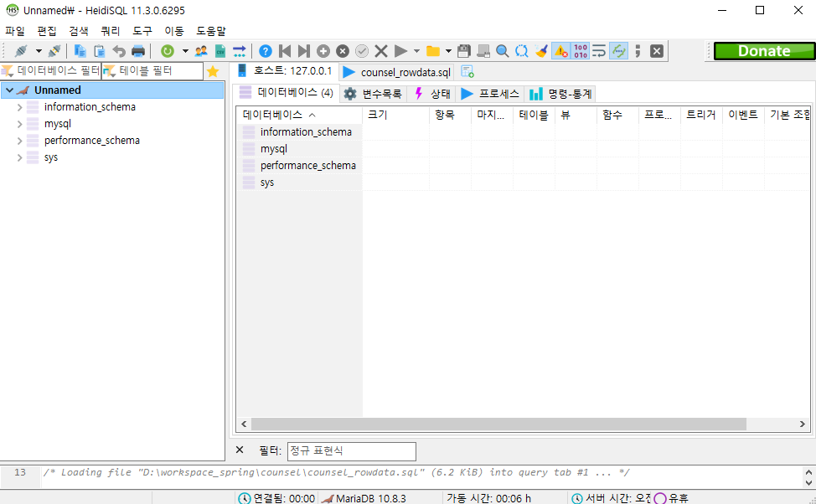The width and height of the screenshot is (816, 504).
Task: Click the Cancel editing X icon
Action: 381,51
